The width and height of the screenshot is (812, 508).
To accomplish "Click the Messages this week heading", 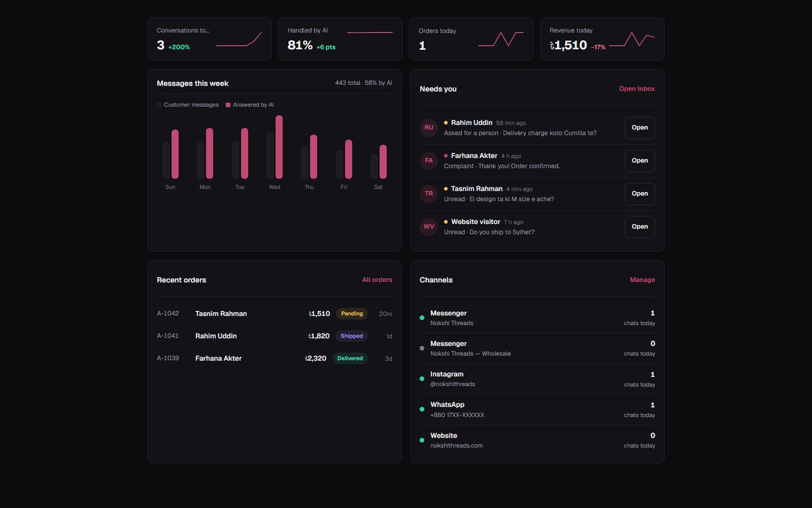I will (x=192, y=83).
